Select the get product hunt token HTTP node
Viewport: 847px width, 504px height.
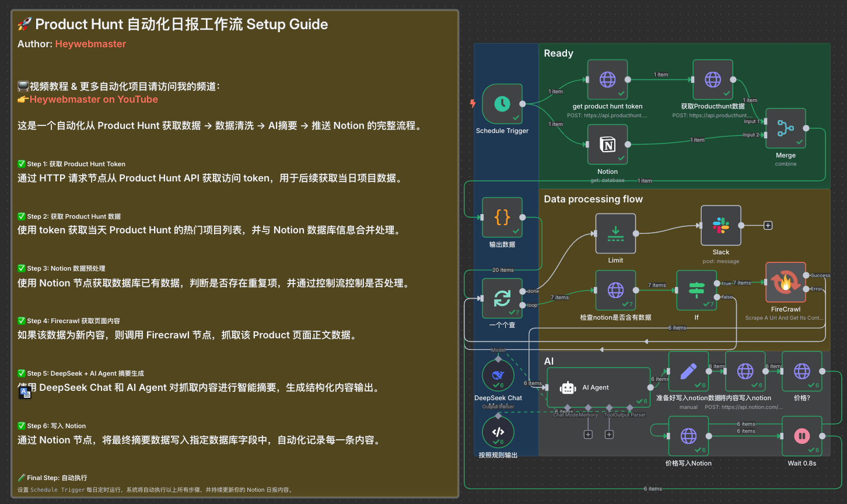pyautogui.click(x=607, y=80)
